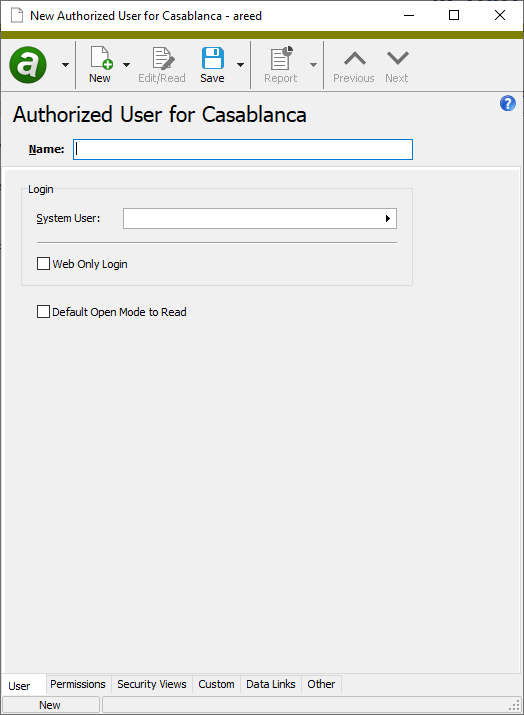
Task: Go to the Next record arrow
Action: (x=398, y=58)
